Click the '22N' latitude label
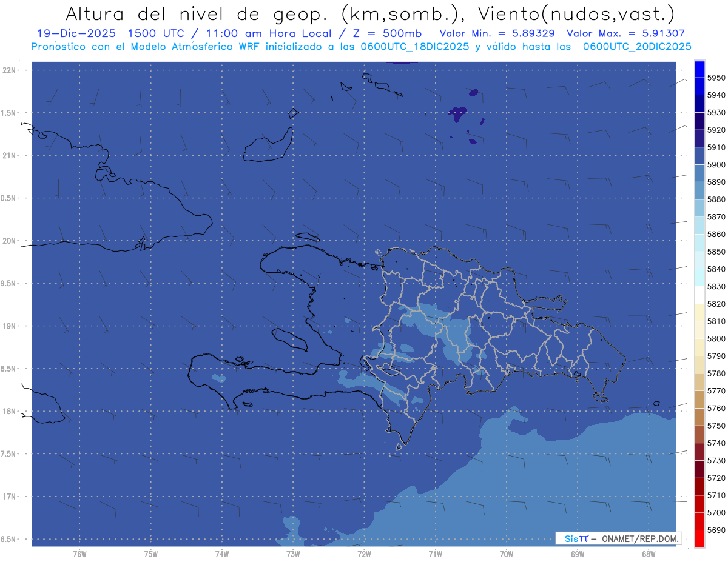 [x=10, y=70]
